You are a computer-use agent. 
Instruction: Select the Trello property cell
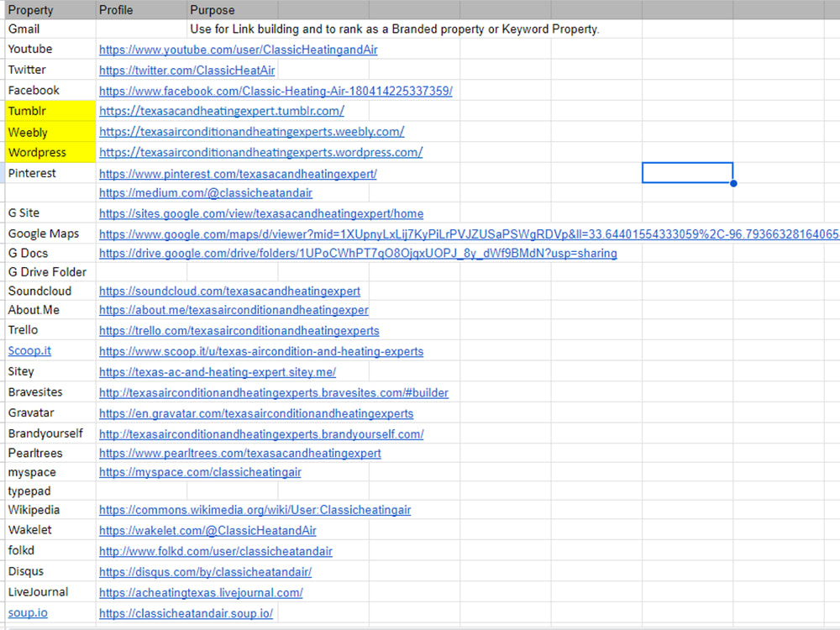pyautogui.click(x=50, y=330)
